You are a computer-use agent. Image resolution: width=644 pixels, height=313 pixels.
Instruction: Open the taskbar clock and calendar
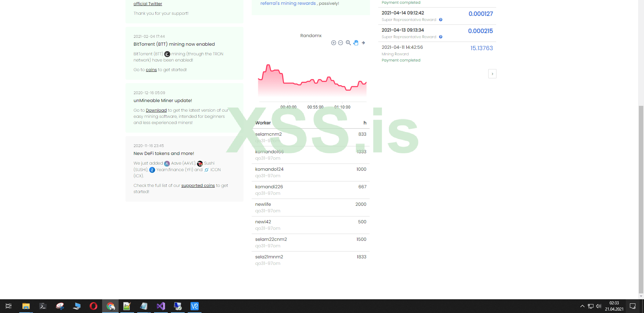[614, 306]
